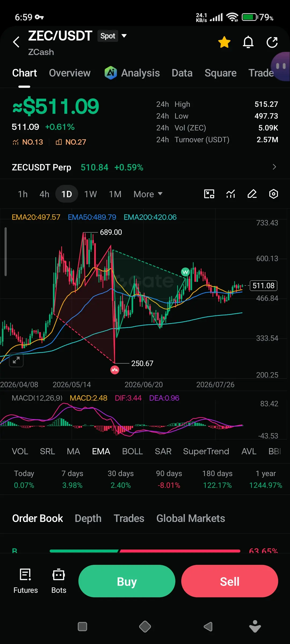Tap the 24h High value 515.27

coord(266,104)
